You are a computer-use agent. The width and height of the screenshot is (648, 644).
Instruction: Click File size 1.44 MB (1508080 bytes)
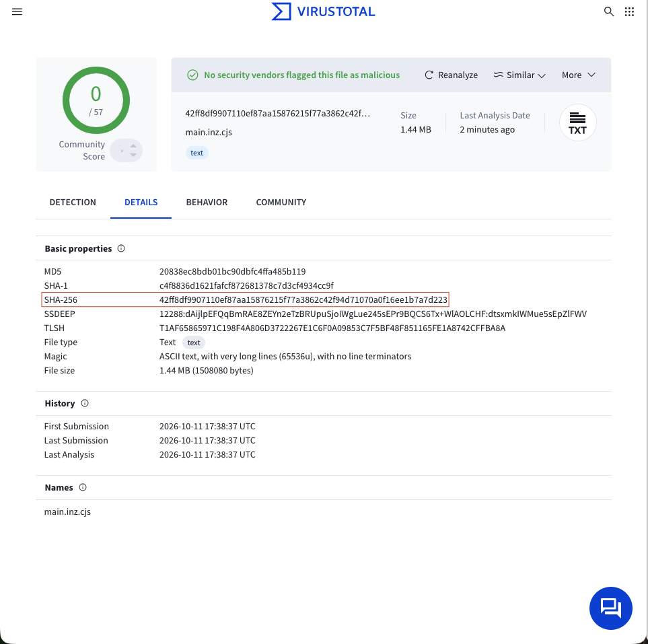pos(207,370)
